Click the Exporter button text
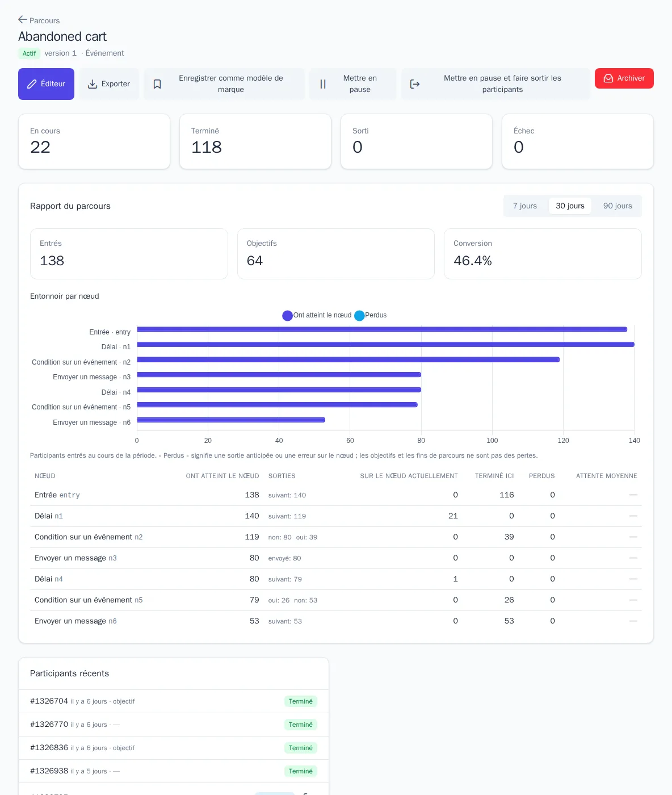The width and height of the screenshot is (672, 795). [x=116, y=84]
